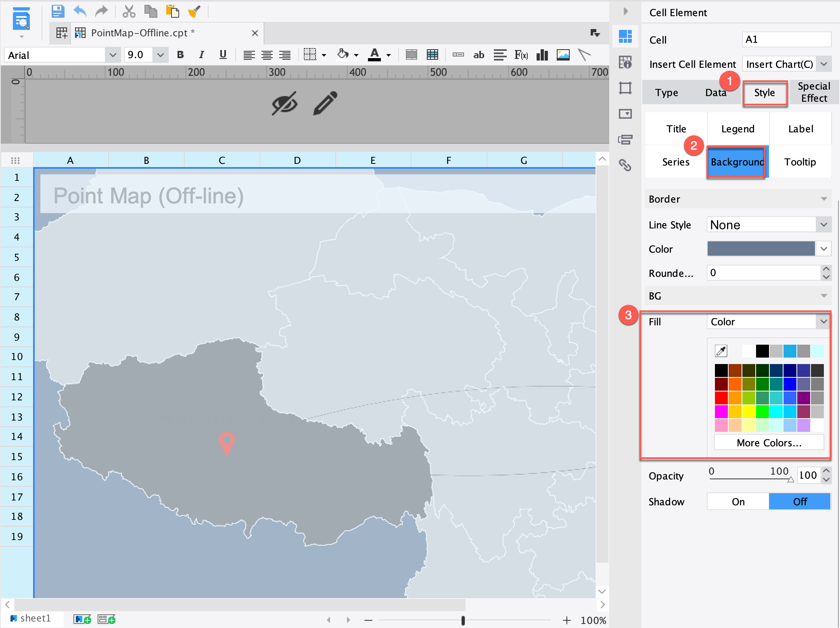Click the merge cells icon

411,54
